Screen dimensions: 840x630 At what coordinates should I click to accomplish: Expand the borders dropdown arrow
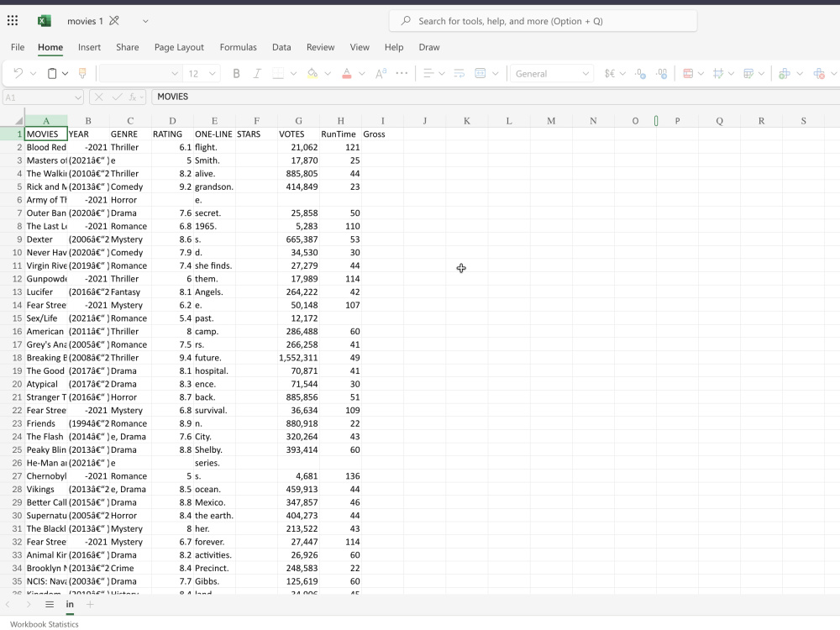tap(293, 73)
